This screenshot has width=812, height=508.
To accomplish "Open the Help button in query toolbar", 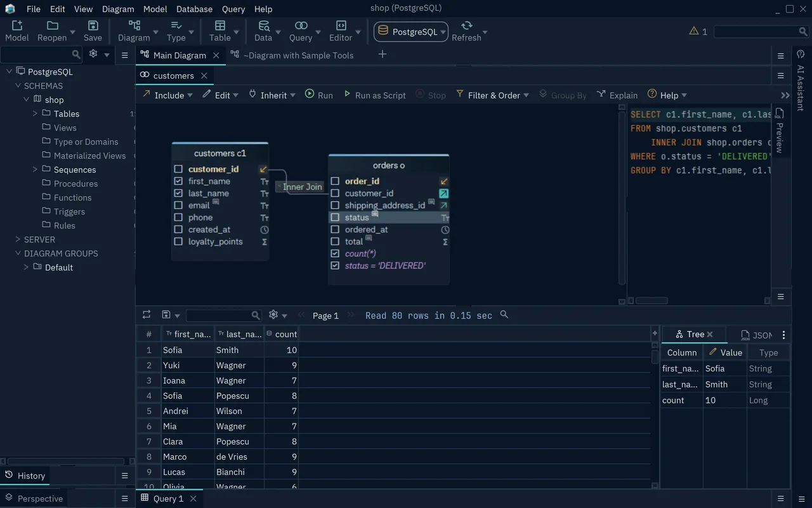I will pyautogui.click(x=667, y=95).
